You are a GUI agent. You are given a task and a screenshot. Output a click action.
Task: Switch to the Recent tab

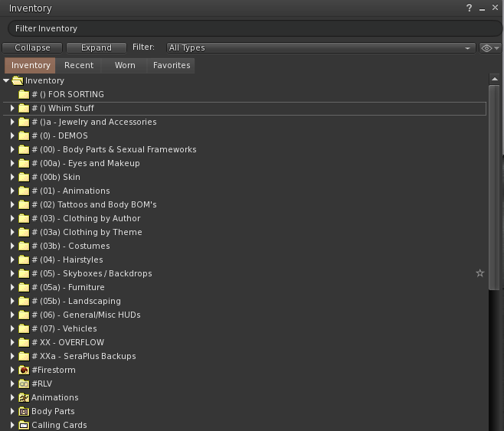point(79,66)
